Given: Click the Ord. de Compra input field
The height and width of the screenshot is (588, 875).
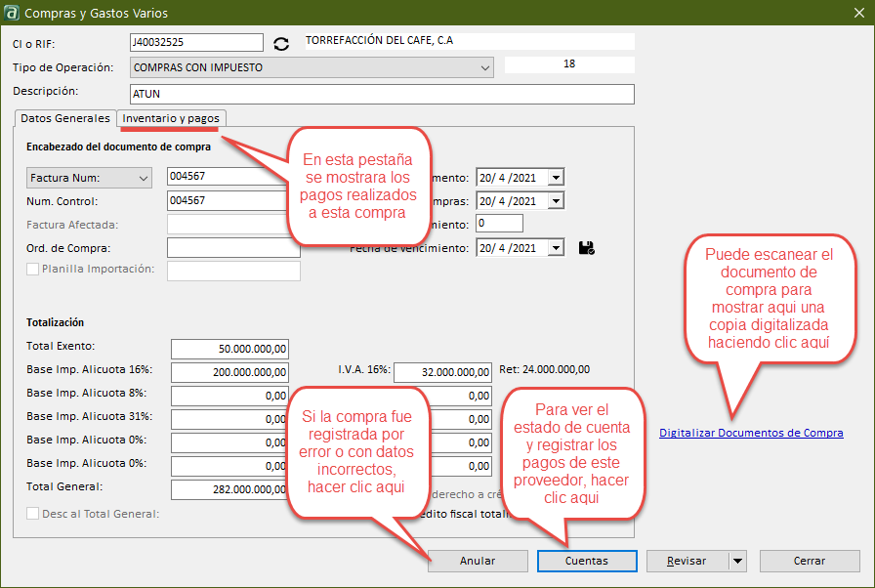Looking at the screenshot, I should coord(233,248).
